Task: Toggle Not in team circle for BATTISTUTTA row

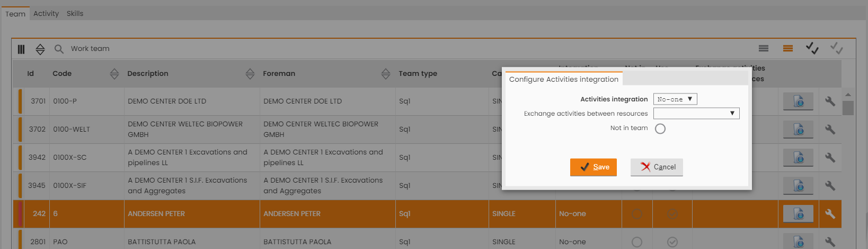Action: pyautogui.click(x=637, y=242)
